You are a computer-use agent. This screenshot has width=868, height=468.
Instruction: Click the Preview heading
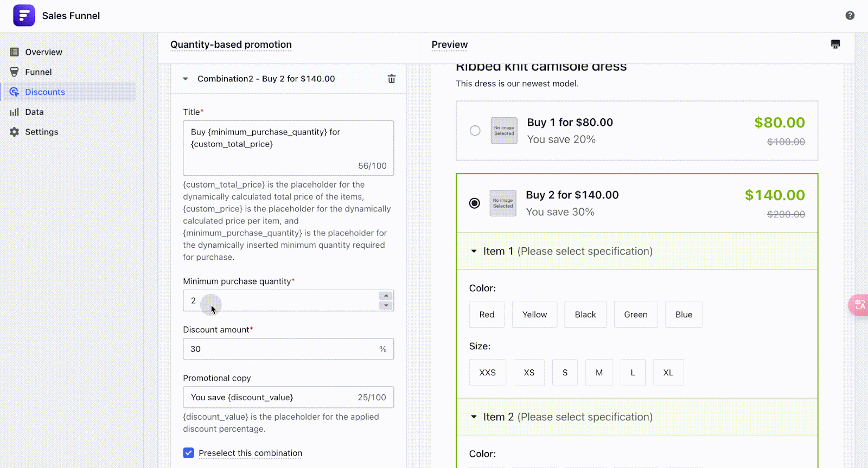click(450, 44)
